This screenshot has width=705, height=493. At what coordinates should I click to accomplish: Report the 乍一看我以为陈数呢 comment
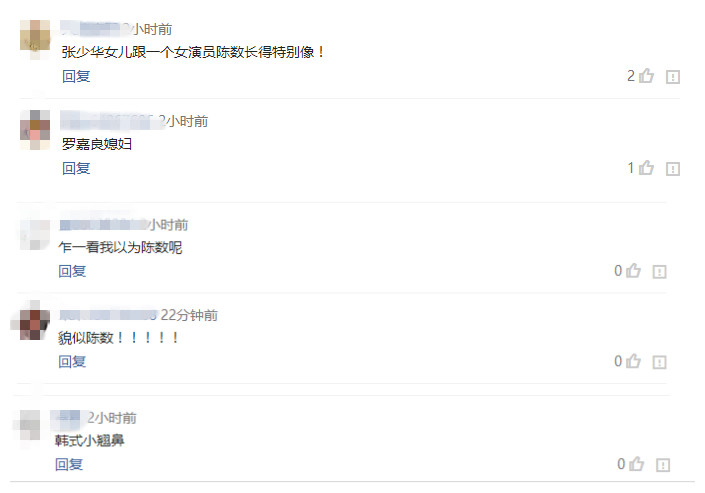coord(660,272)
